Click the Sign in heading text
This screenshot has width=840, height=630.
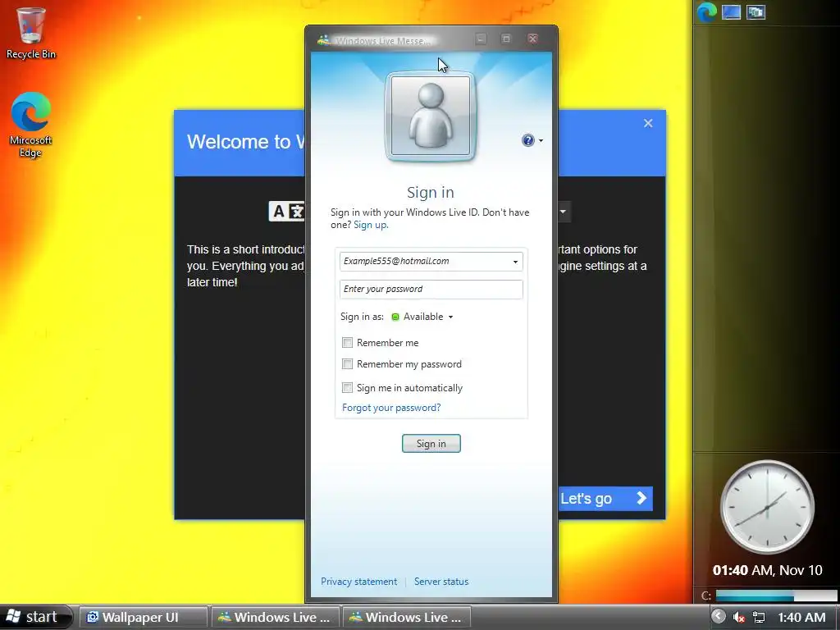430,192
